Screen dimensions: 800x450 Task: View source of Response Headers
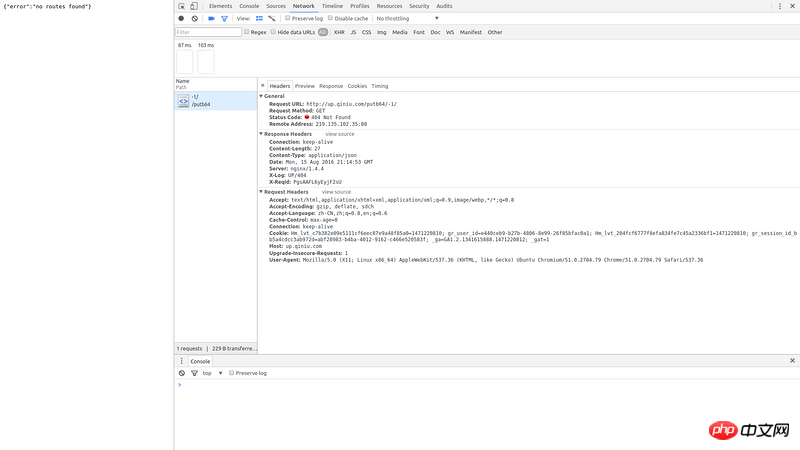click(340, 134)
